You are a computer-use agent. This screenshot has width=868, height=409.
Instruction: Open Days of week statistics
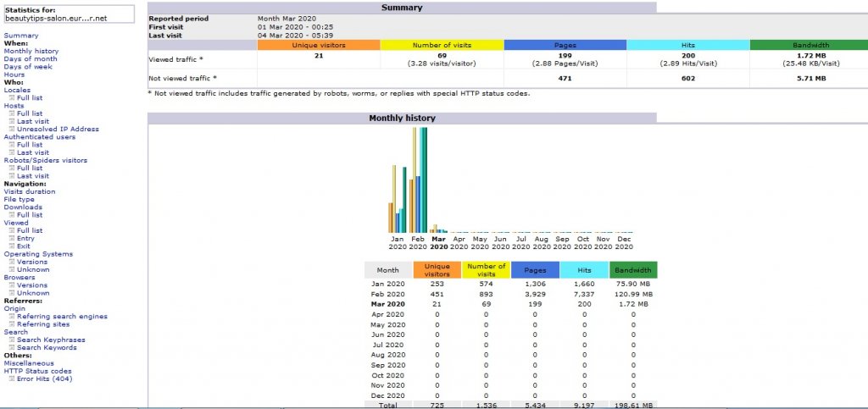pyautogui.click(x=28, y=66)
